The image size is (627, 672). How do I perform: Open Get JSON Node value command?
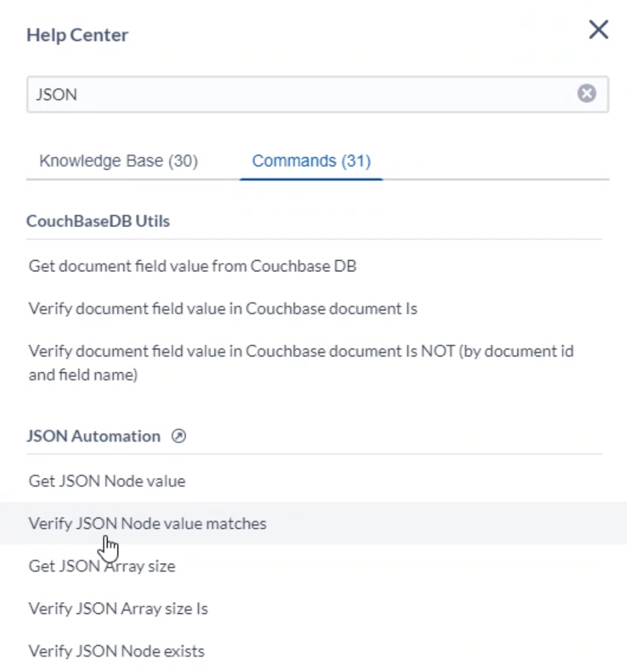107,481
